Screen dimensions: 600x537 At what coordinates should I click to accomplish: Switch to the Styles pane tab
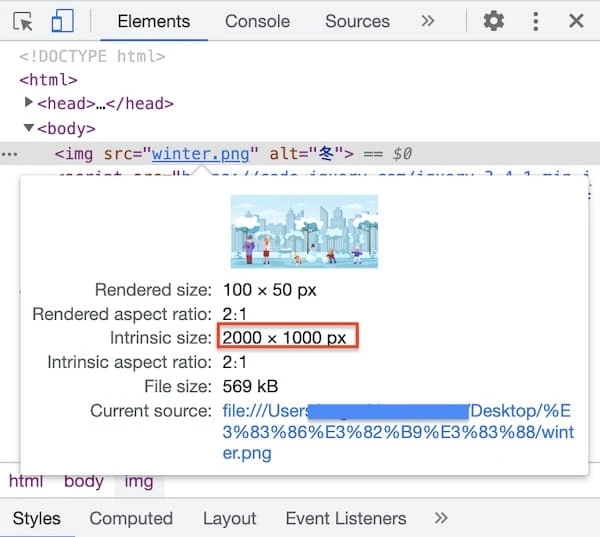point(37,519)
